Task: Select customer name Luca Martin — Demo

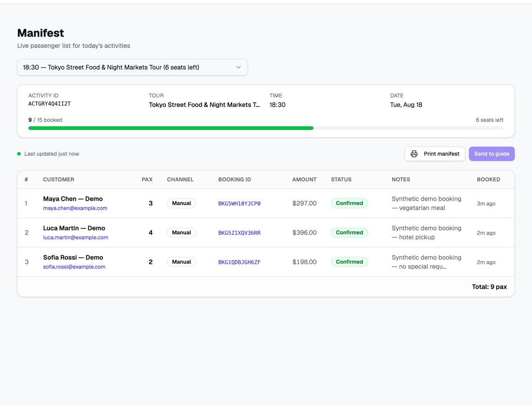Action: [74, 228]
